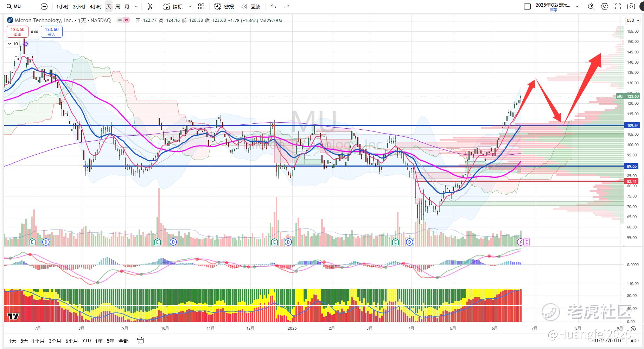The height and width of the screenshot is (349, 644).
Task: Set the date range to 5年
Action: 110,341
